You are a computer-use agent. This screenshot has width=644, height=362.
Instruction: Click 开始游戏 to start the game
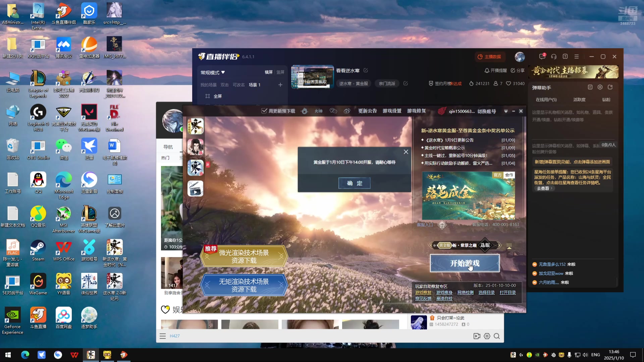pyautogui.click(x=465, y=263)
